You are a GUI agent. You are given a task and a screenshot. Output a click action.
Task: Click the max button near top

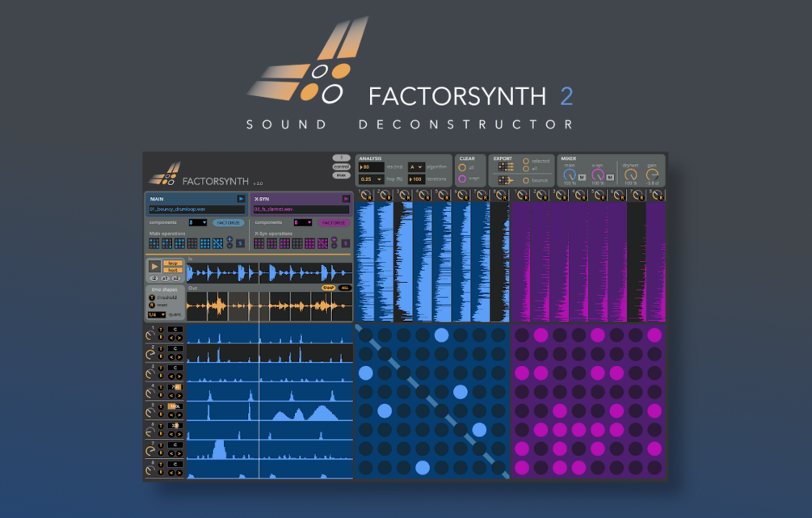(342, 175)
